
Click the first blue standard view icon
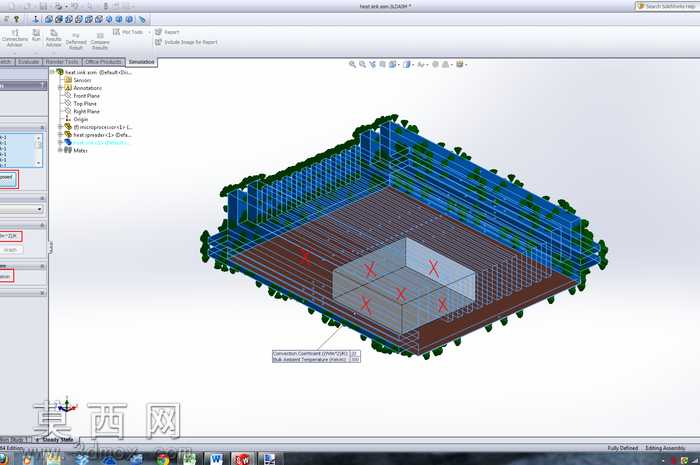(x=49, y=19)
